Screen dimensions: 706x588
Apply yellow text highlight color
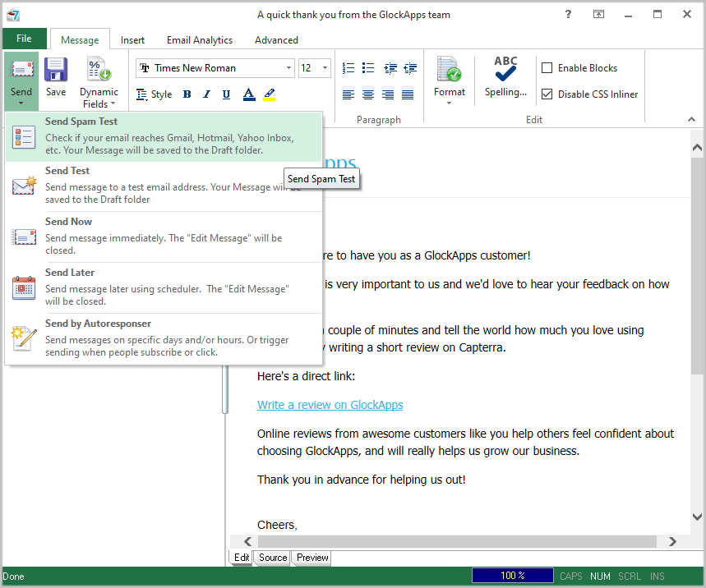pyautogui.click(x=270, y=94)
